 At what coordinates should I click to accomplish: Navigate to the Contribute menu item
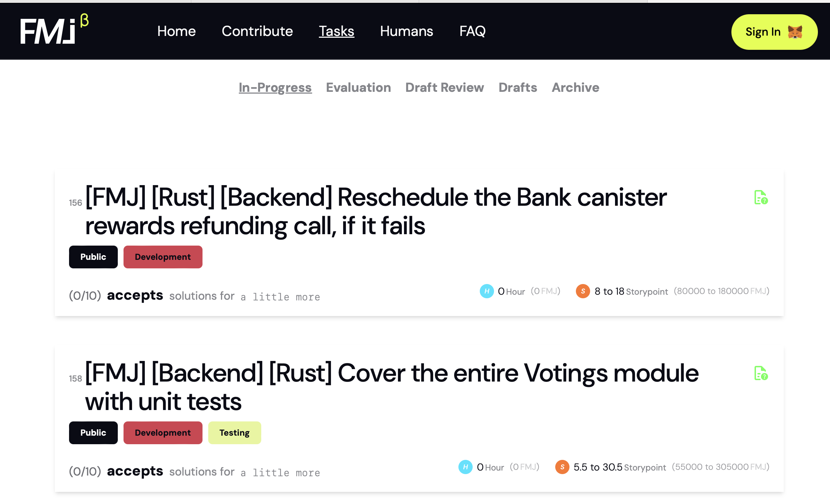[x=257, y=31]
